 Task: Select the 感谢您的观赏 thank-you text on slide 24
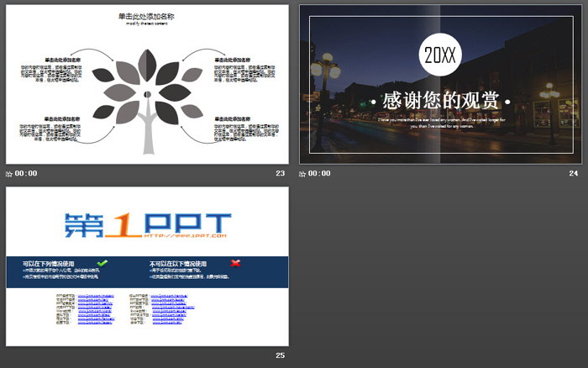(440, 102)
